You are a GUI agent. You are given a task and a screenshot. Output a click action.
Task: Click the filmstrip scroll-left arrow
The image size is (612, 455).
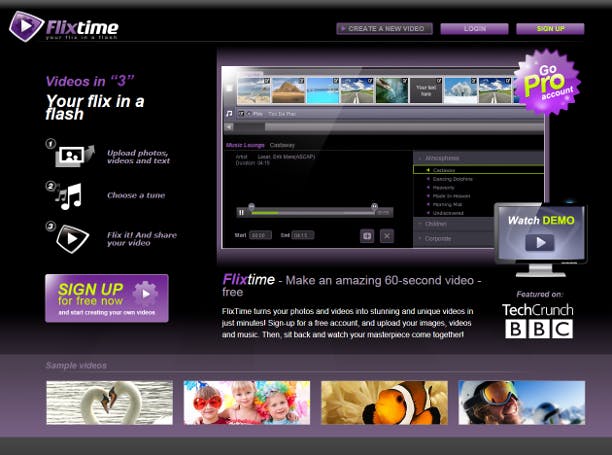click(x=229, y=127)
